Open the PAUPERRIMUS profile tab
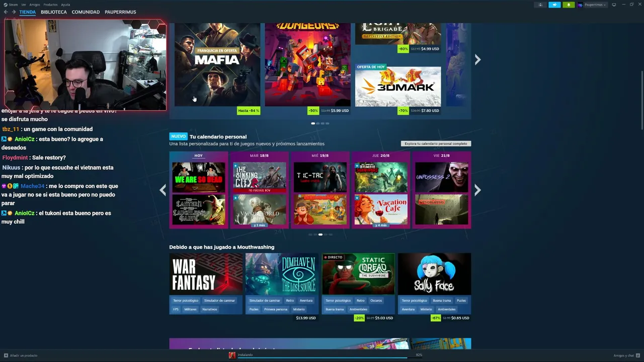 coord(120,12)
